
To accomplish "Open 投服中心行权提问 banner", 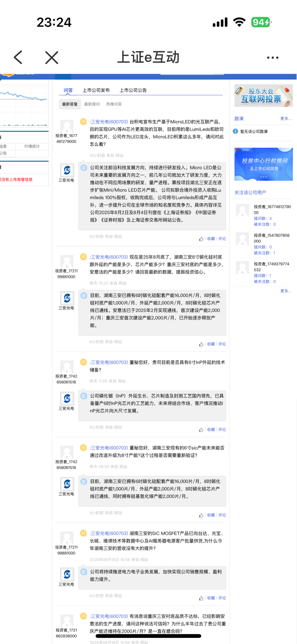I will 263,164.
